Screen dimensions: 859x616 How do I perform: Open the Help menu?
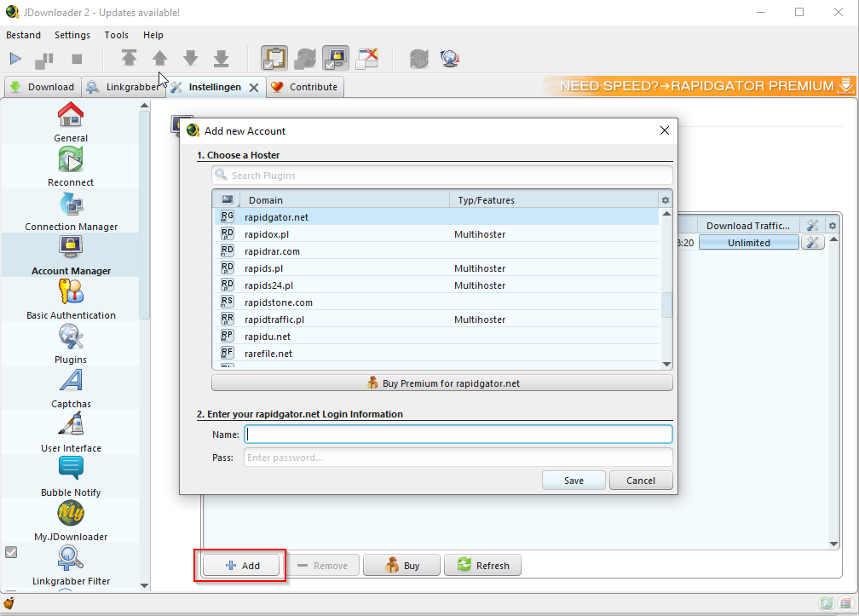coord(153,35)
